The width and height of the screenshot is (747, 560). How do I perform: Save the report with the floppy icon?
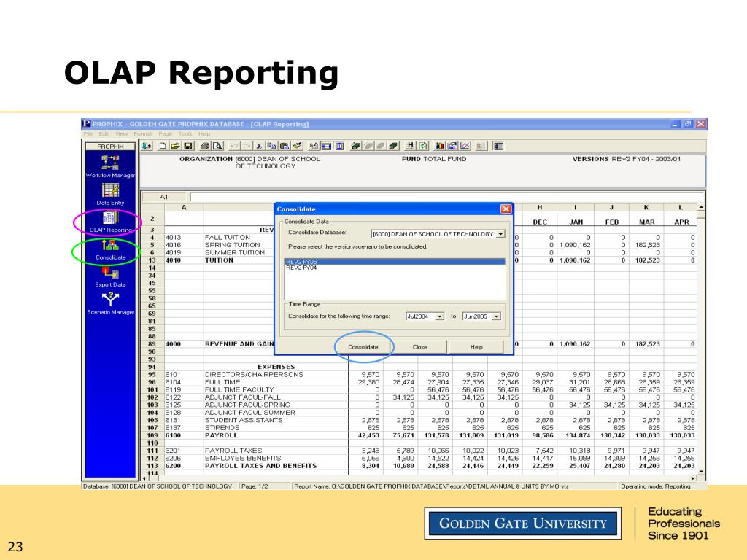click(x=187, y=146)
